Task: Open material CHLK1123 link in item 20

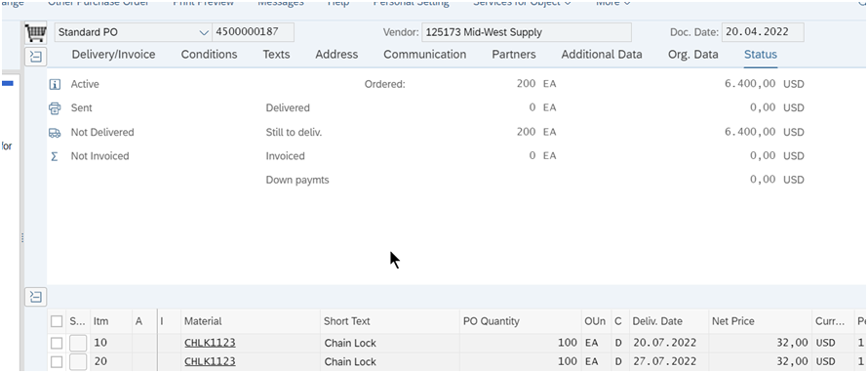Action: [210, 362]
